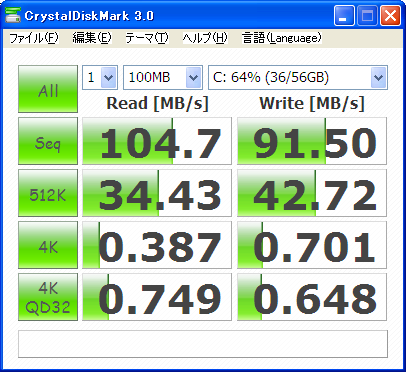Select the 512K write result 42.72
Screen dimensions: 409x372
click(312, 193)
